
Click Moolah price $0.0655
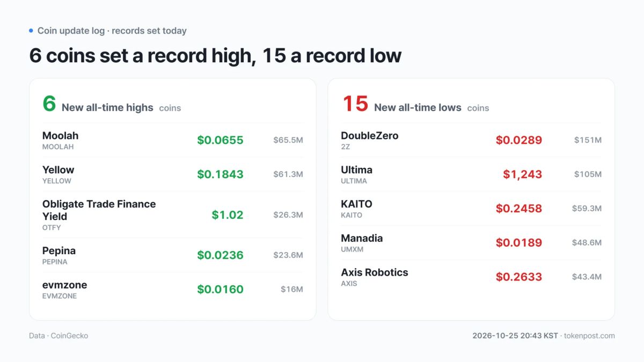[220, 140]
